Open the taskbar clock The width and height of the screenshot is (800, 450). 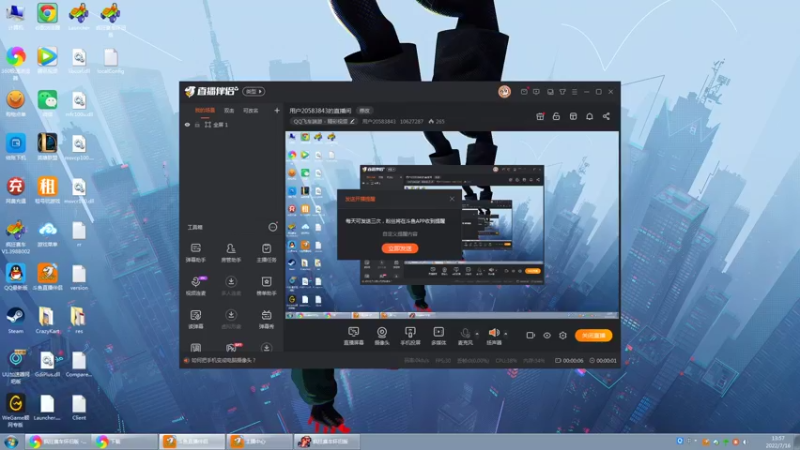coord(778,442)
